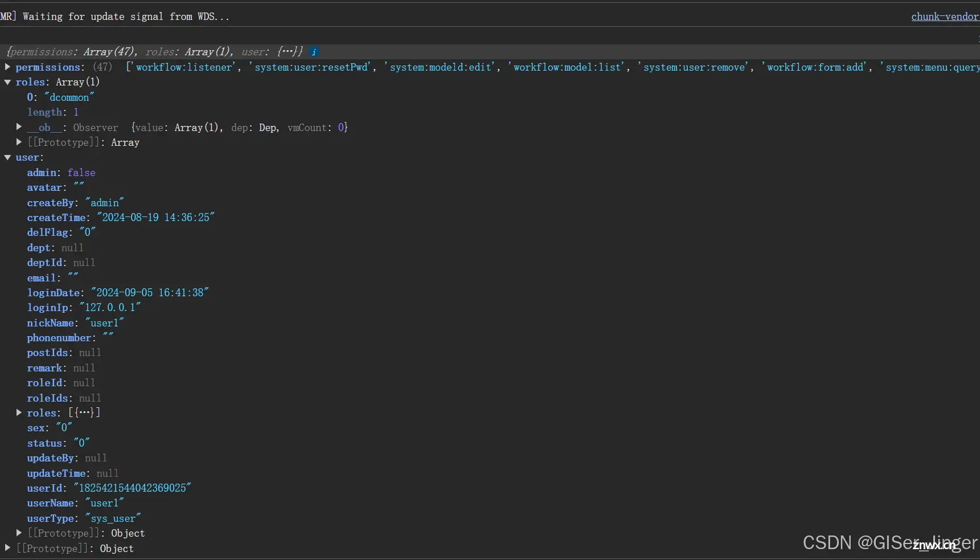Select the roleId: null row
Image resolution: width=980 pixels, height=560 pixels.
61,383
